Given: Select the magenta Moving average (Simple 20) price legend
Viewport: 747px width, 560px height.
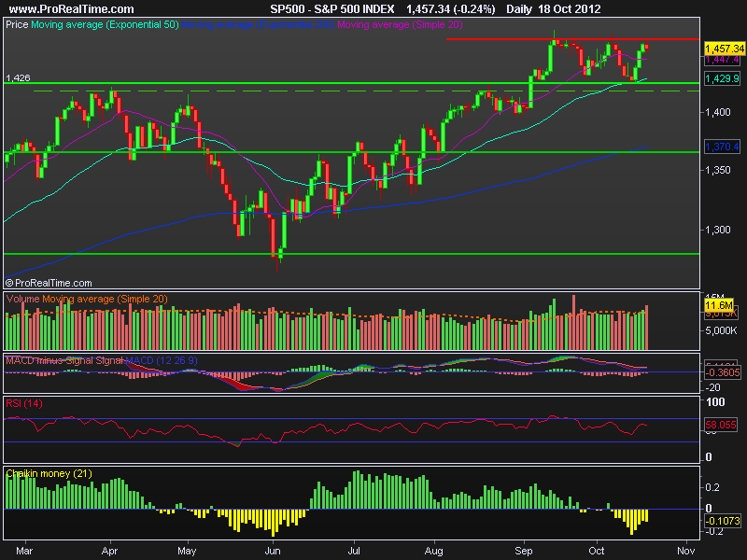Looking at the screenshot, I should pyautogui.click(x=400, y=24).
